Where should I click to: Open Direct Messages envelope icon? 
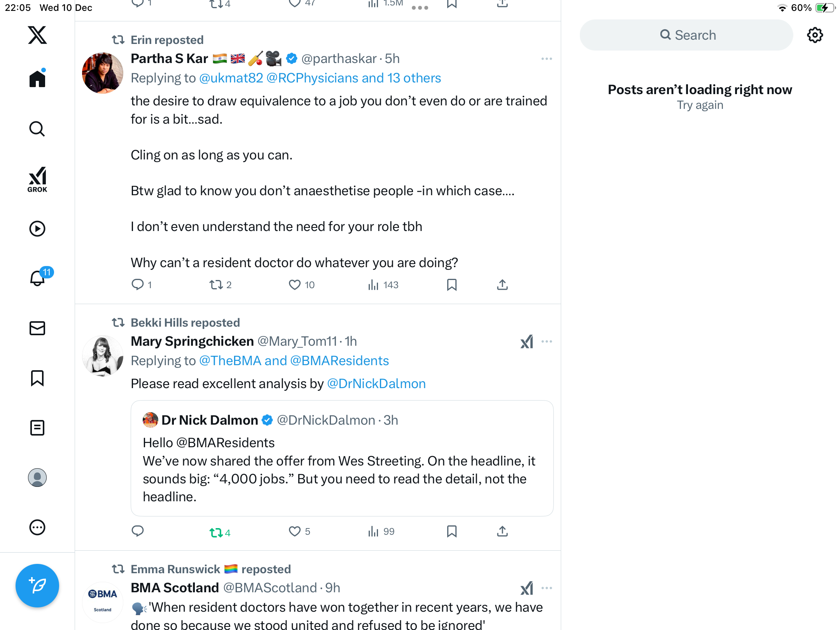point(37,328)
